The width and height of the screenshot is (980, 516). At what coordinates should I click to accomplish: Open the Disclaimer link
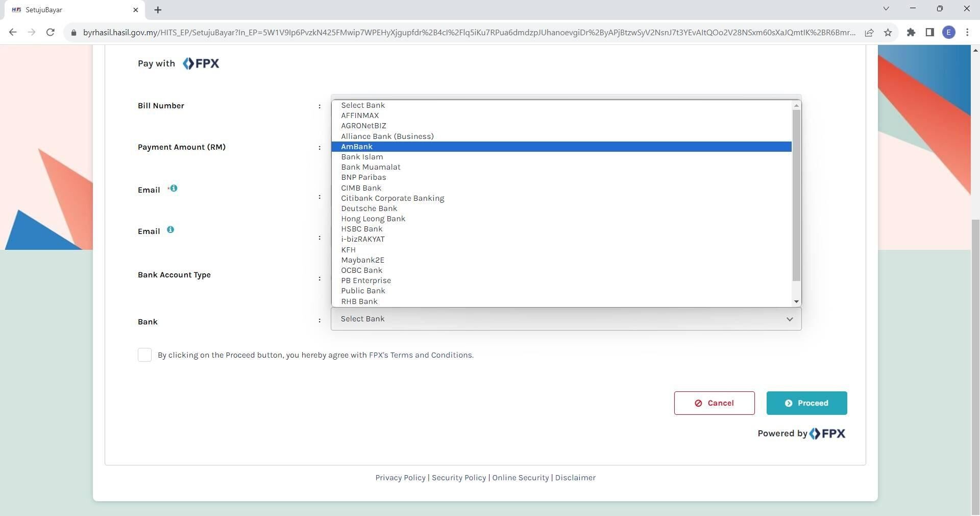click(575, 478)
